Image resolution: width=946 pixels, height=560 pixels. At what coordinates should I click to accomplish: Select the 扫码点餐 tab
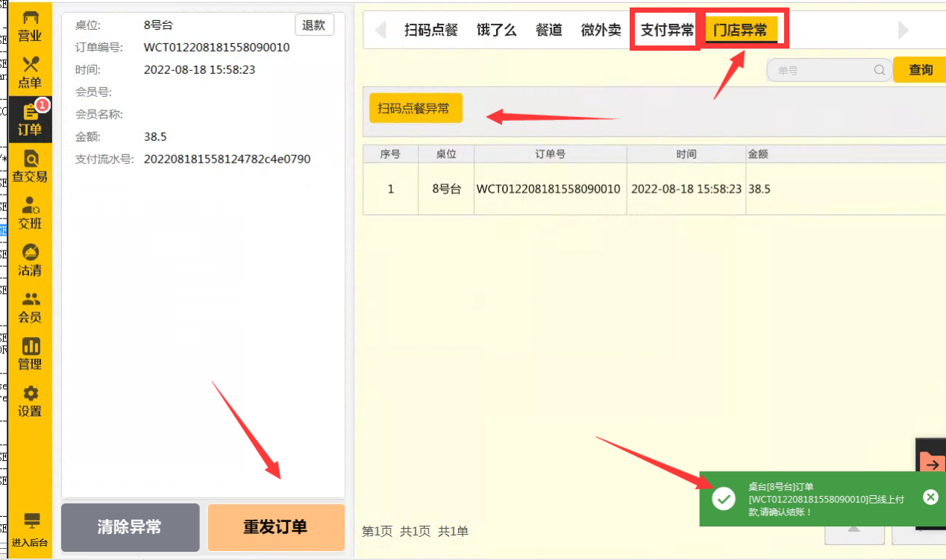point(431,31)
